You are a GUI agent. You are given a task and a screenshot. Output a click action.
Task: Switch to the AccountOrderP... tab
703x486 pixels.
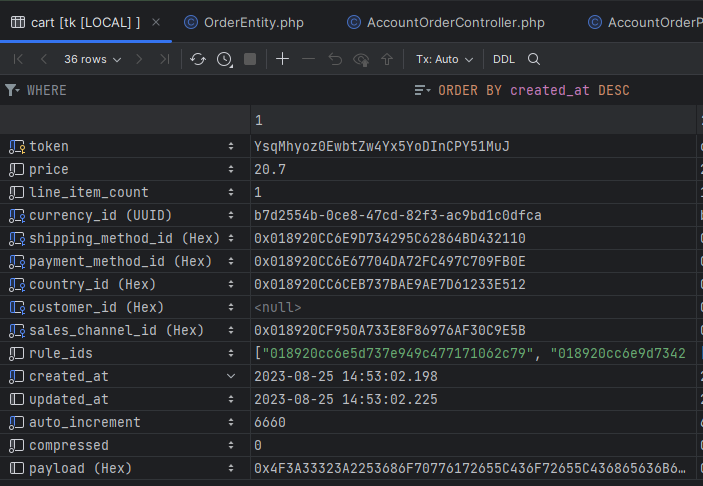(x=646, y=22)
